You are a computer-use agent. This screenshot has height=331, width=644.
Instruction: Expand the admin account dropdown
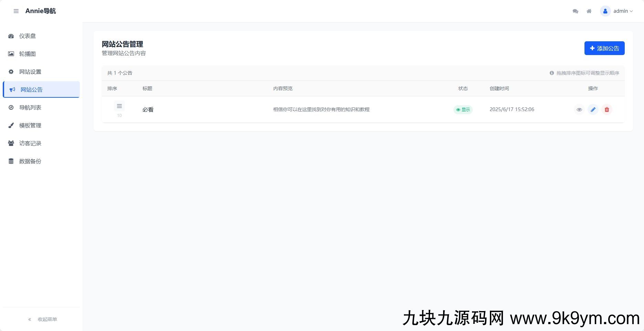623,11
